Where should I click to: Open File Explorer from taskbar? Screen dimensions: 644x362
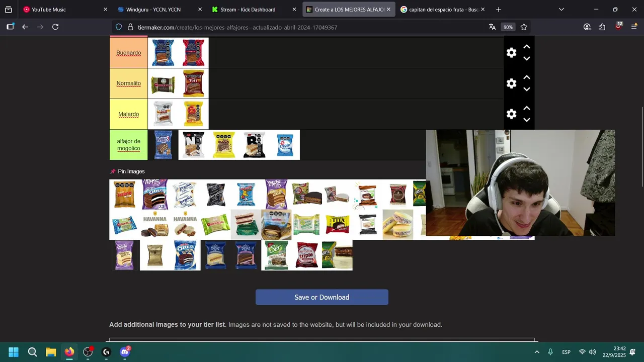point(51,352)
